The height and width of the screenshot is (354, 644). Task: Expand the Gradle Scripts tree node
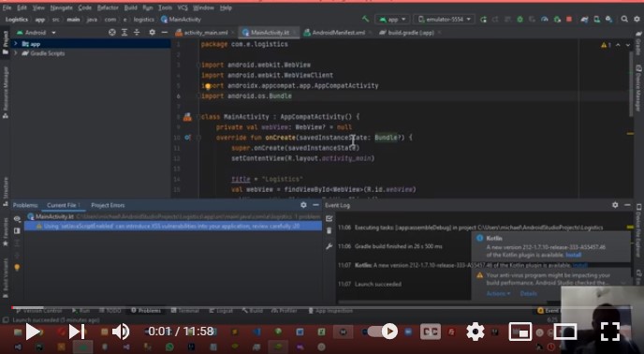pyautogui.click(x=16, y=53)
